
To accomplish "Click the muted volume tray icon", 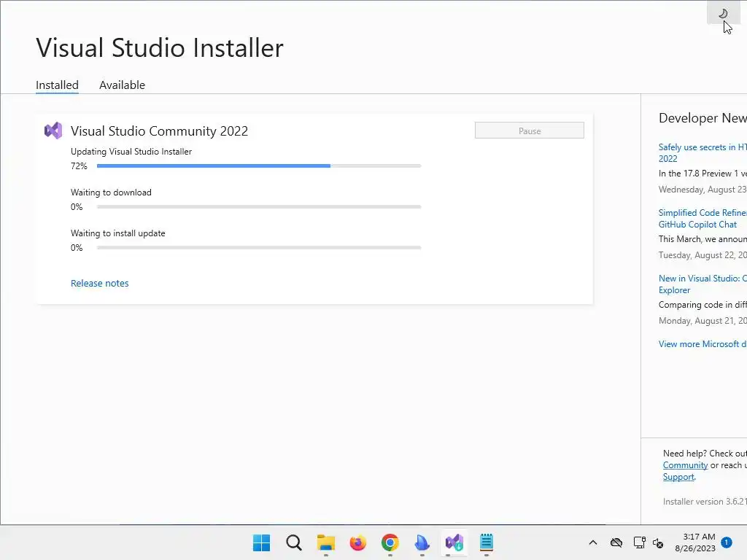I will pyautogui.click(x=658, y=542).
